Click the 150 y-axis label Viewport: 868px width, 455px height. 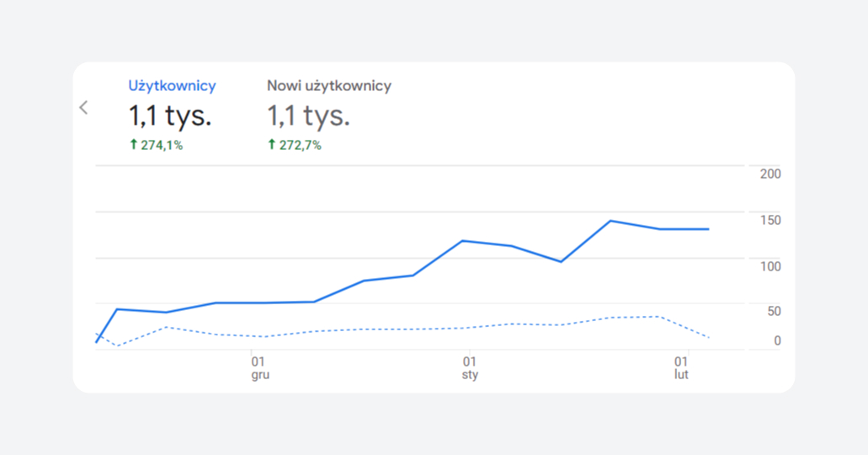tap(769, 220)
